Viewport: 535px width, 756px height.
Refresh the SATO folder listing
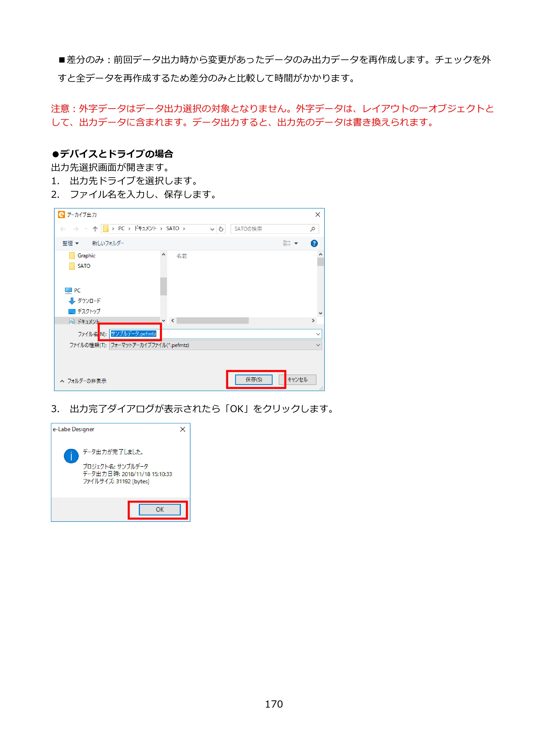click(x=221, y=229)
